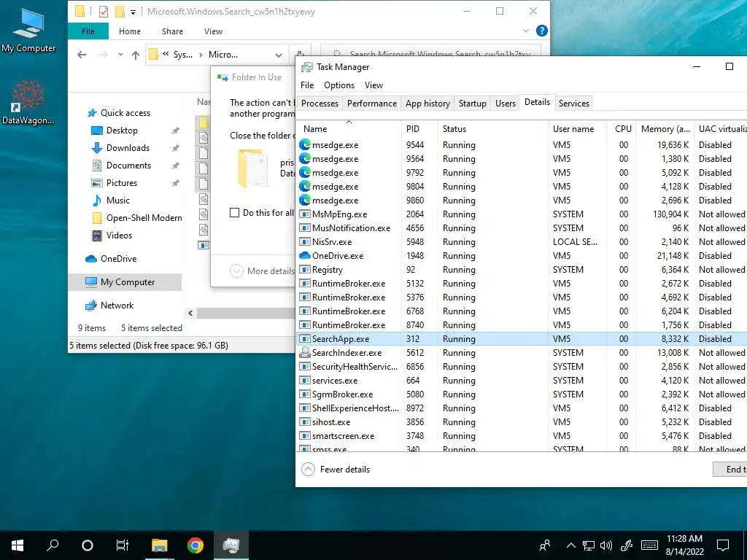This screenshot has height=560, width=747.
Task: Select the smartscreen.exe process row
Action: pos(522,436)
